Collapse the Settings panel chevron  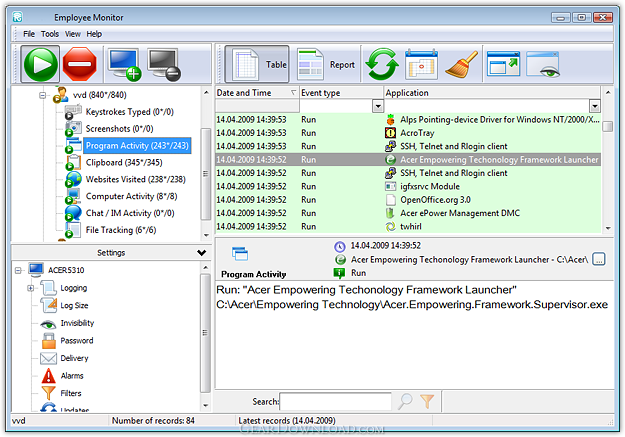coord(201,252)
